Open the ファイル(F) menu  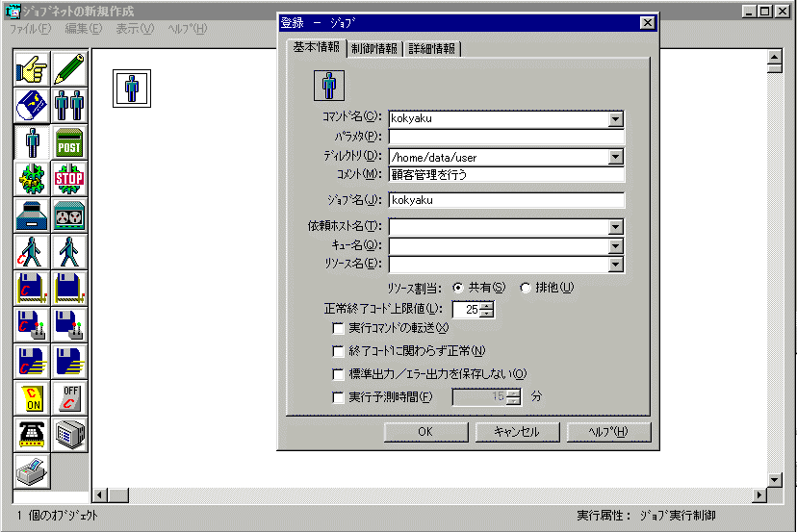coord(31,29)
